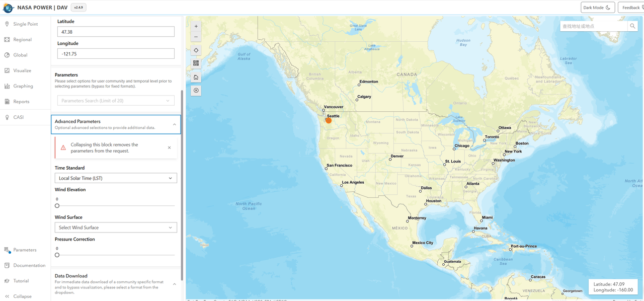Reset map to home view
Screen dimensions: 644x301
click(x=196, y=77)
